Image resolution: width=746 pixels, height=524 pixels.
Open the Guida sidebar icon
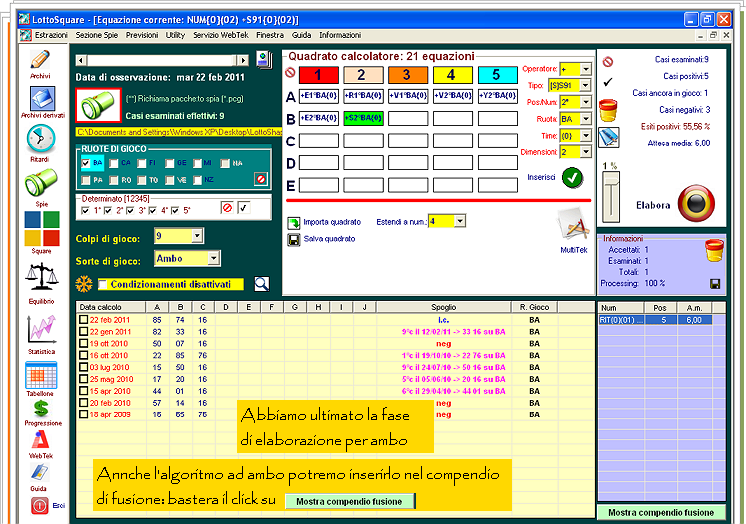click(40, 472)
